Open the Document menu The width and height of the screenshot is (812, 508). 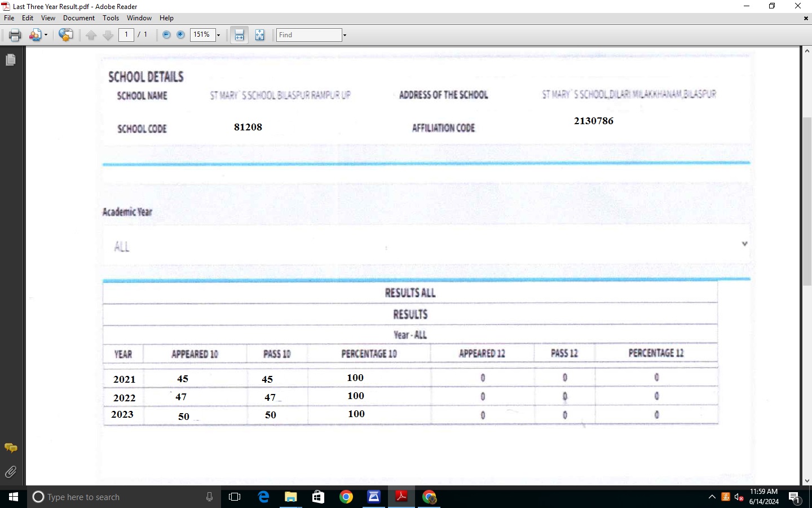point(79,18)
